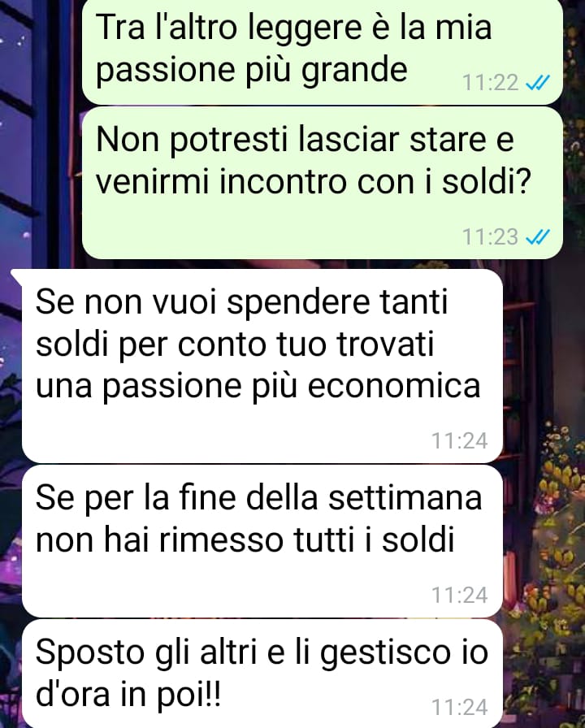Tap the words 'una passione più economica'
This screenshot has height=728, width=585.
(258, 387)
